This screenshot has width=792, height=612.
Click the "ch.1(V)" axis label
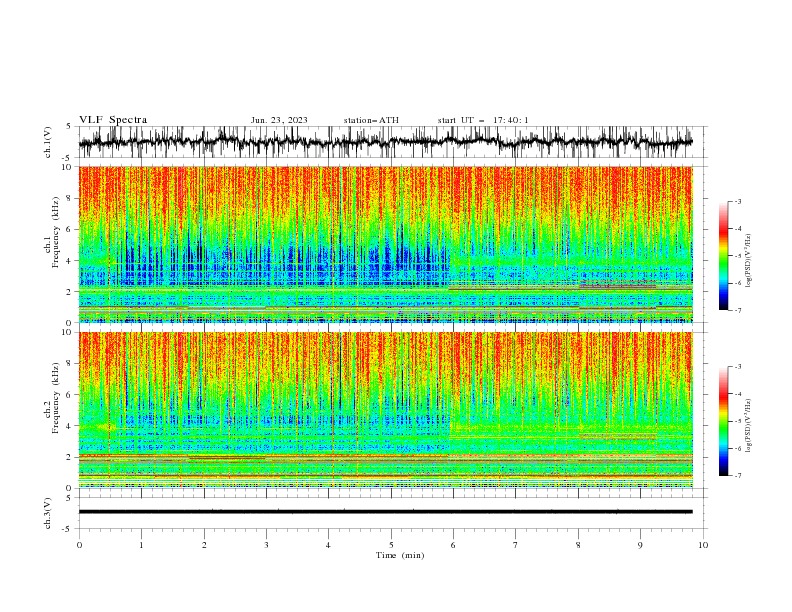(x=48, y=142)
